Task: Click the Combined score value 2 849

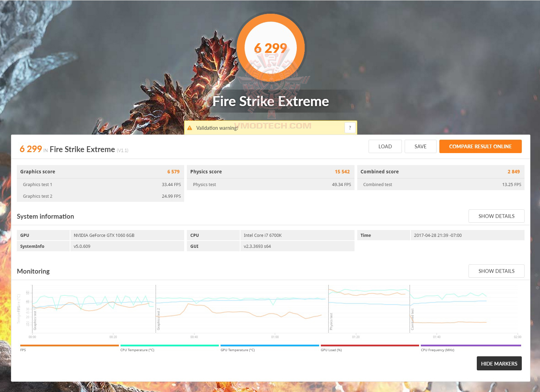Action: pyautogui.click(x=514, y=172)
